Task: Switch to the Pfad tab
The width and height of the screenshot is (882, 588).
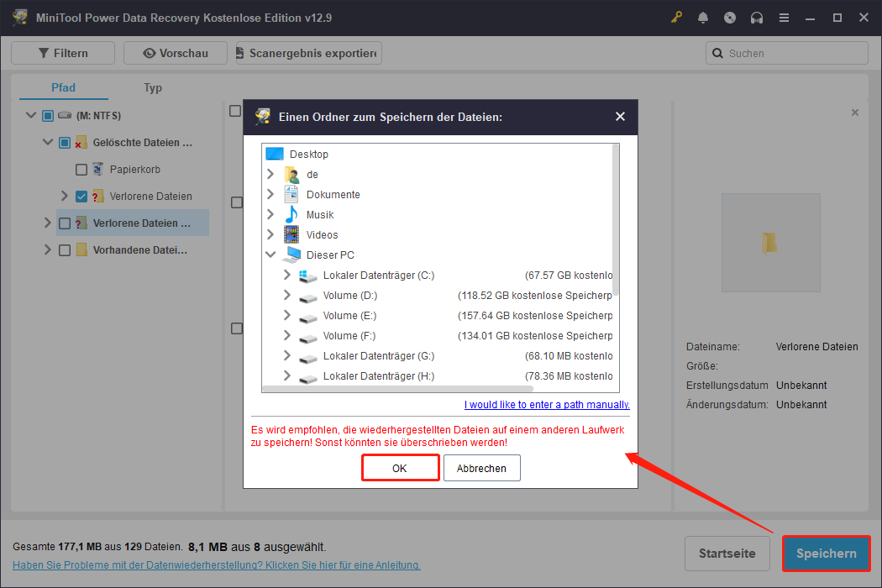Action: tap(63, 87)
